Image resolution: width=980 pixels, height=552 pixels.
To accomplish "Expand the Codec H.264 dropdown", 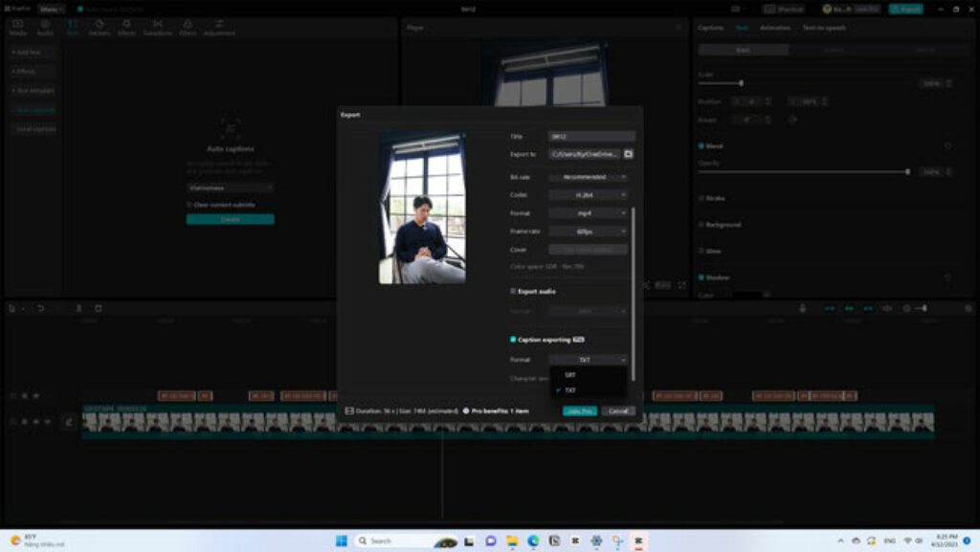I will pyautogui.click(x=588, y=195).
